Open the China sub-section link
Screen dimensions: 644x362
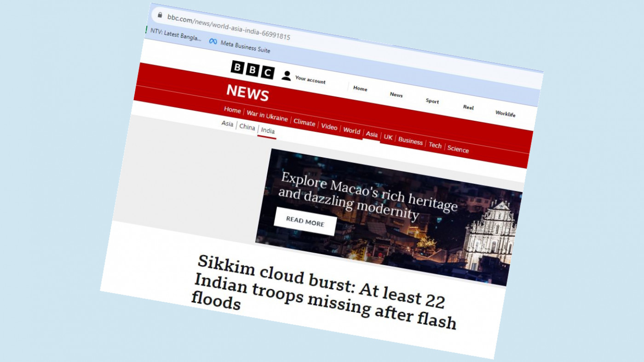[x=247, y=127]
